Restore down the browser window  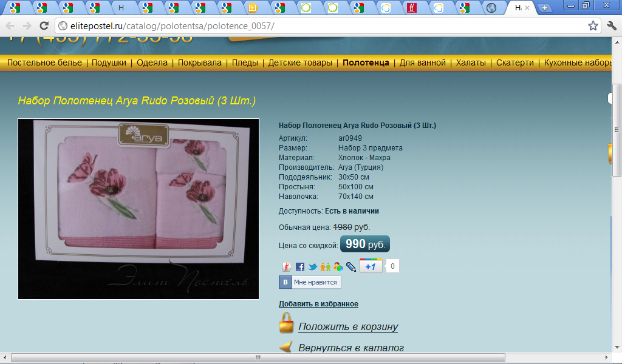click(586, 5)
